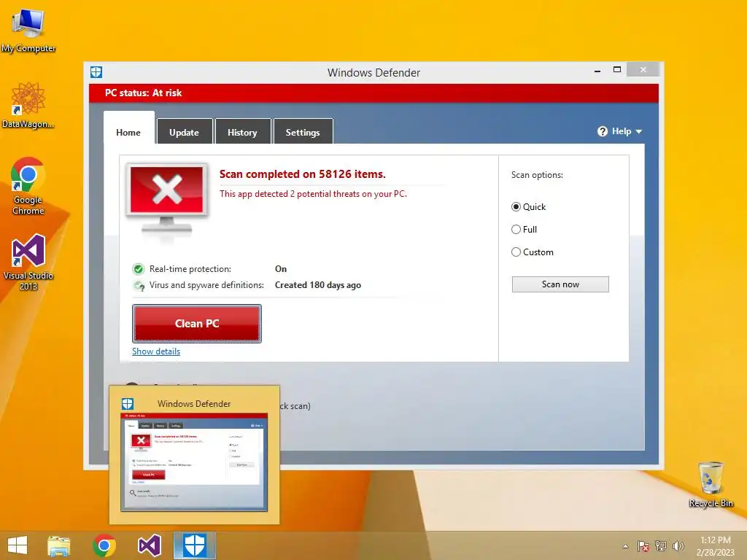Click the Windows Defender preview thumbnail

pyautogui.click(x=194, y=462)
